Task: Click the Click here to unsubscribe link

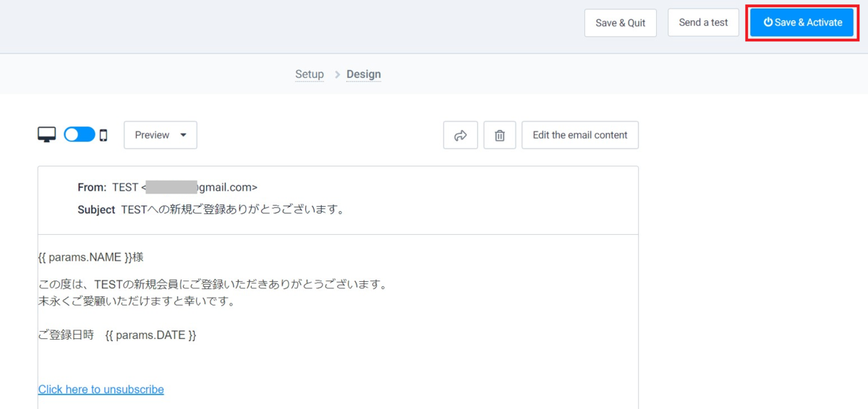Action: [x=101, y=389]
